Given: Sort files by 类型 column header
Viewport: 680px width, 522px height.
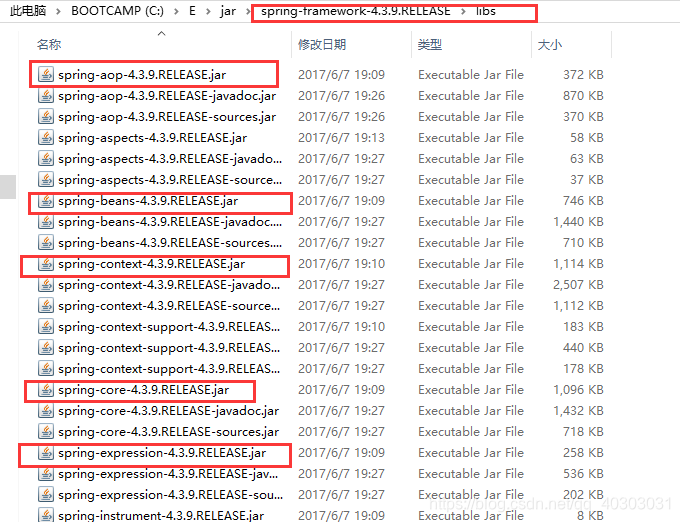Looking at the screenshot, I should (430, 44).
